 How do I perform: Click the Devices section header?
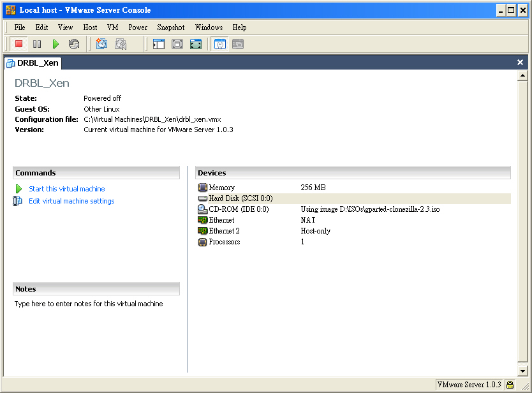pos(353,173)
